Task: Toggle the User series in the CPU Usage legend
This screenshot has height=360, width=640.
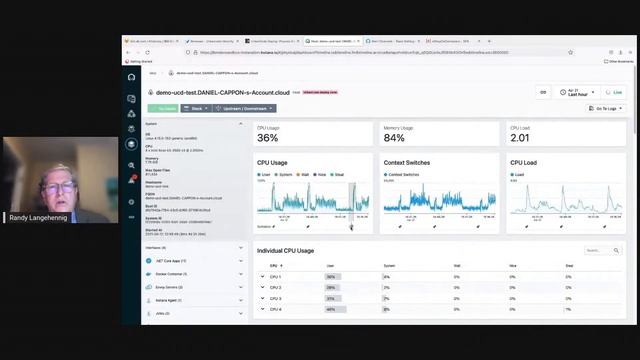Action: pos(264,175)
